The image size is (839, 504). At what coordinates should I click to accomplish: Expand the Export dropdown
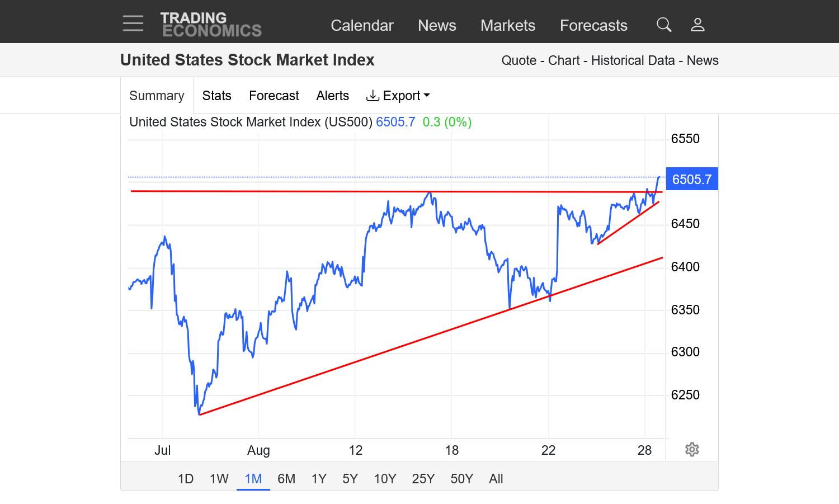click(398, 96)
